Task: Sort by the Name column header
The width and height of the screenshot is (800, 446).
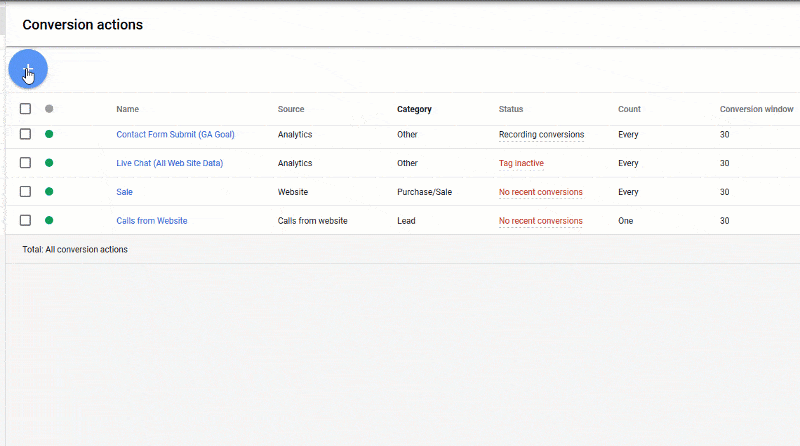Action: click(x=128, y=109)
